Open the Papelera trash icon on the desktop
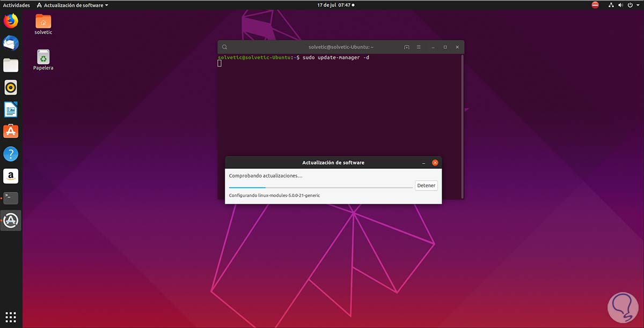The height and width of the screenshot is (328, 644). tap(43, 60)
